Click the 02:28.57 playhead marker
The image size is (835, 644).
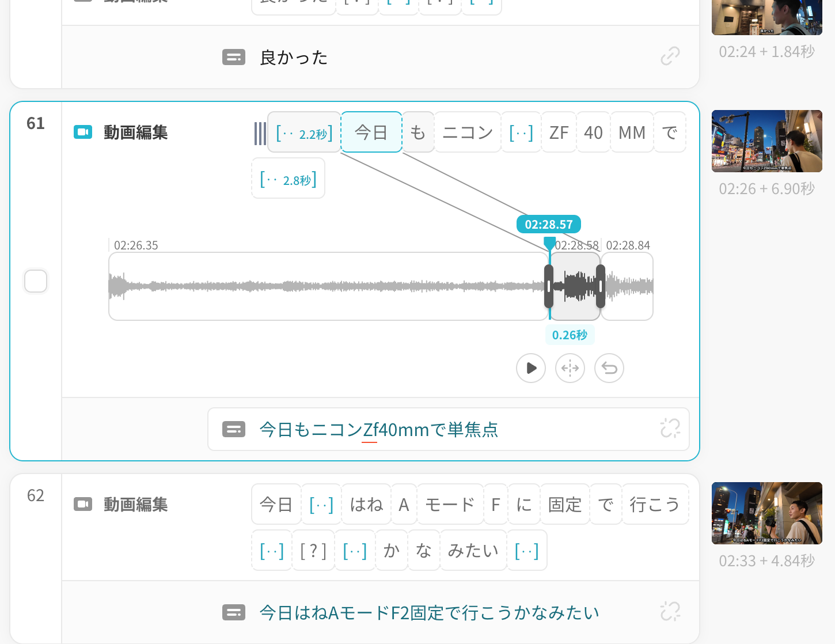[549, 224]
